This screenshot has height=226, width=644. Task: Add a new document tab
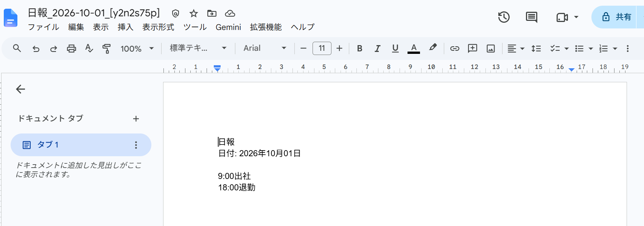coord(136,119)
